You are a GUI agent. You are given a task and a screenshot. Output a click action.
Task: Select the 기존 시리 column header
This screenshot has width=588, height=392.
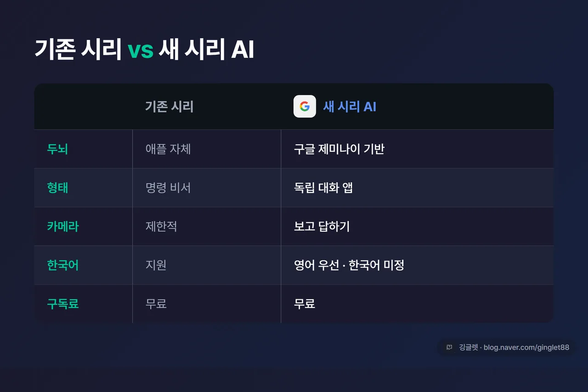pyautogui.click(x=170, y=107)
